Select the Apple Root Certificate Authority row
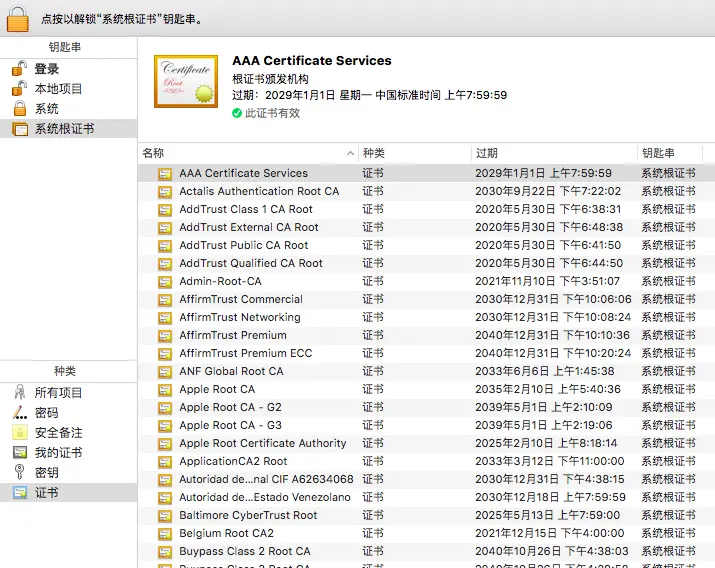715x568 pixels. tap(426, 443)
